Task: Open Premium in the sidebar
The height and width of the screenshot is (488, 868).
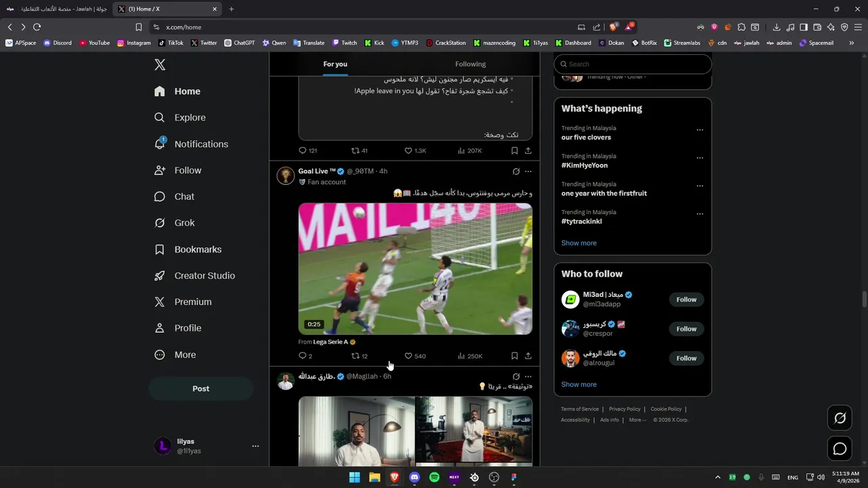Action: (183, 302)
